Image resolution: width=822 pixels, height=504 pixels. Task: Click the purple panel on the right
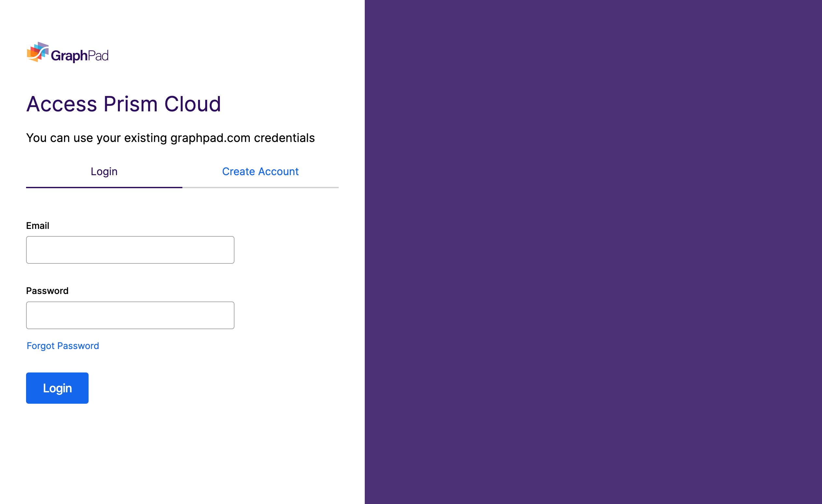pos(593,252)
